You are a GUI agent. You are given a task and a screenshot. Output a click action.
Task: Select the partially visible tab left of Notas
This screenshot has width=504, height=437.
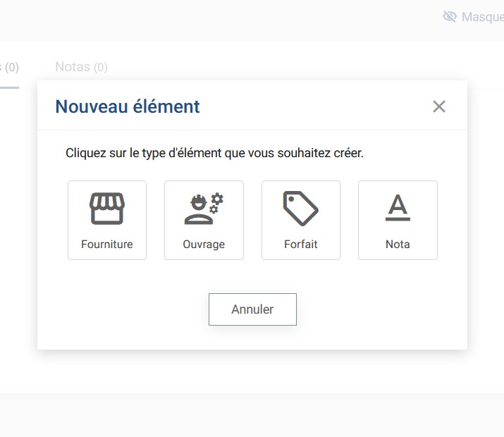pyautogui.click(x=10, y=68)
